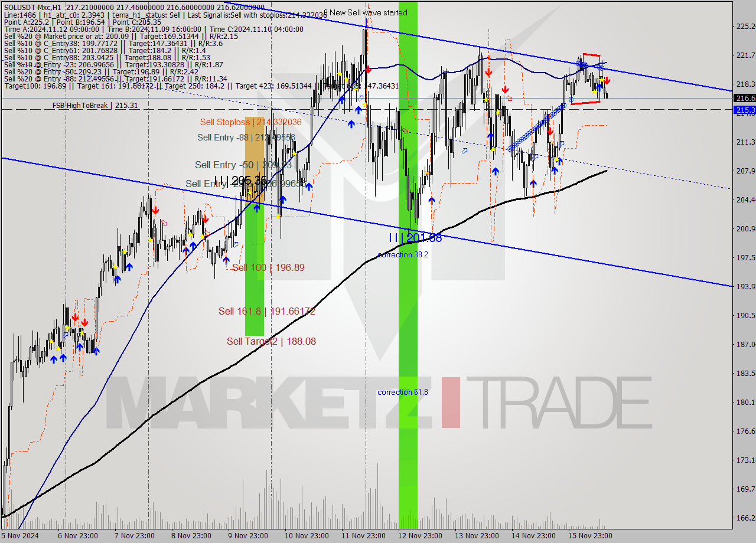This screenshot has height=543, width=756.
Task: Click the '0 New Sell wave started' label
Action: point(366,12)
